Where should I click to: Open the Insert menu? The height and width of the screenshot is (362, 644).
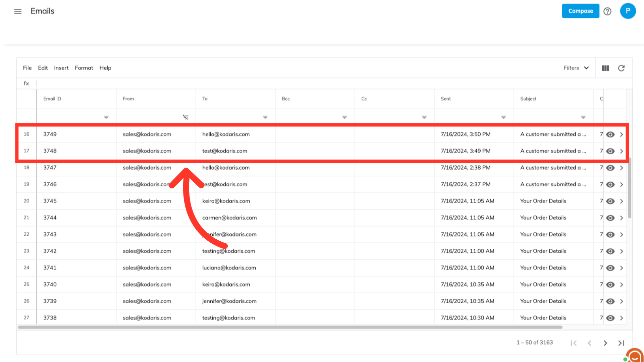pos(61,68)
